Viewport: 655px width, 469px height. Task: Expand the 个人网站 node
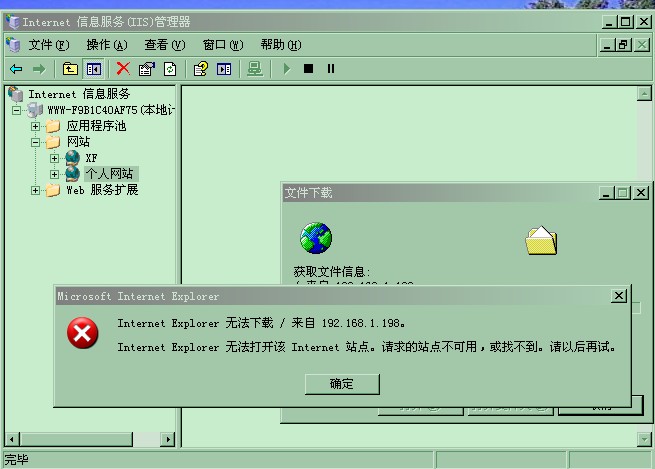[54, 174]
